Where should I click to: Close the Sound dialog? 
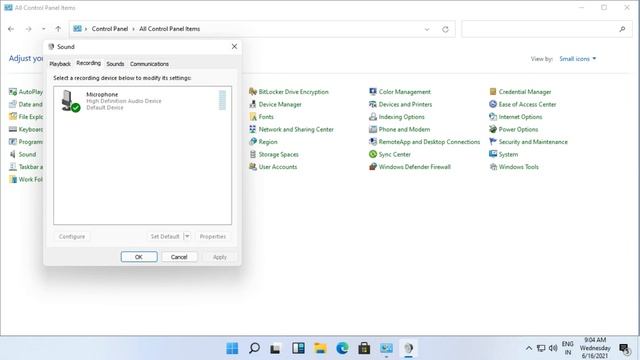[234, 47]
